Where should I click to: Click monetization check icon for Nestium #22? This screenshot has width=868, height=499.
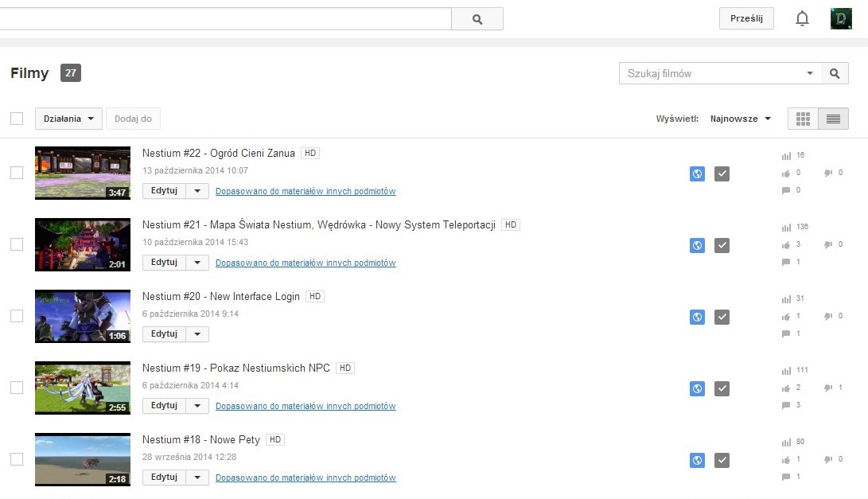[722, 174]
